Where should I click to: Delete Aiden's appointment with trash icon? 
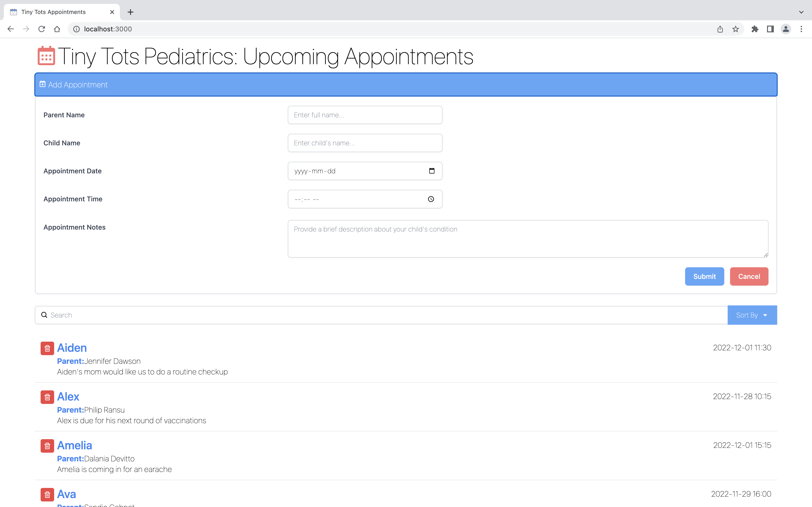47,348
